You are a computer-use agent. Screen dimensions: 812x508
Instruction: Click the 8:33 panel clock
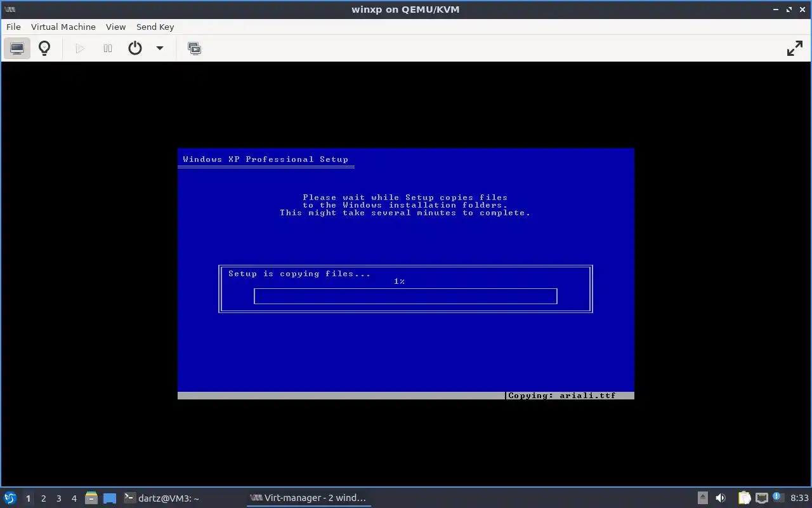tap(799, 498)
